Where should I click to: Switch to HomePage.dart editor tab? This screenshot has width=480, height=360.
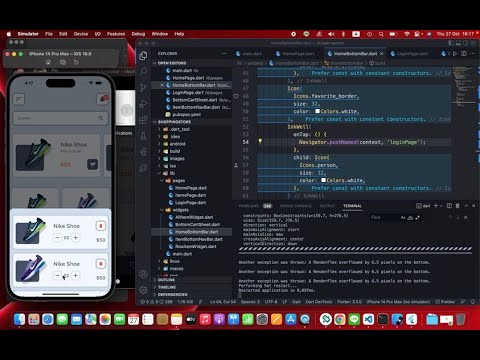pyautogui.click(x=298, y=53)
